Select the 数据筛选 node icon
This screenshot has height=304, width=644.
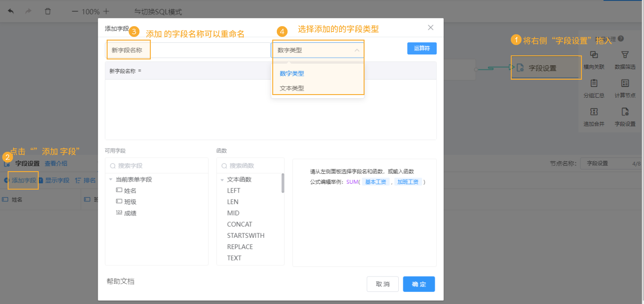click(625, 54)
